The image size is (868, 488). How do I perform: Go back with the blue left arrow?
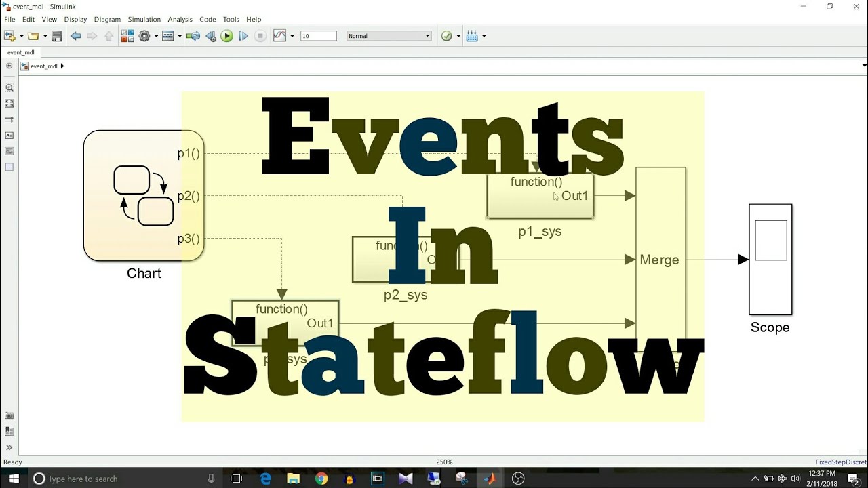[75, 36]
